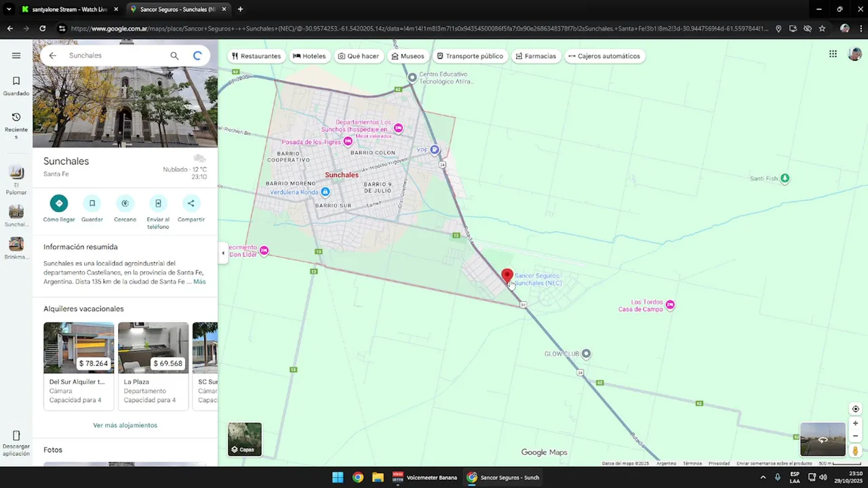Select the Museos filter chip

click(x=408, y=56)
